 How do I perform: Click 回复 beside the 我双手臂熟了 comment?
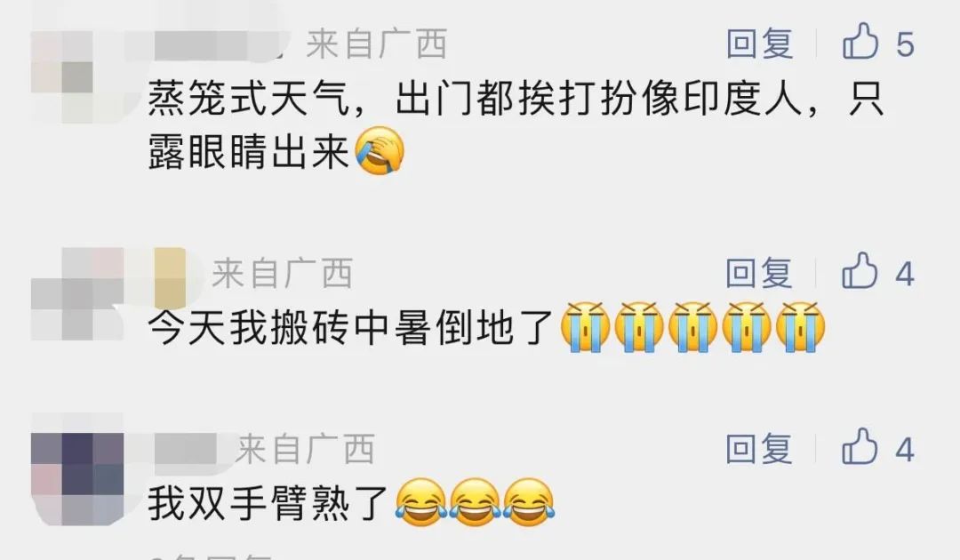(759, 449)
